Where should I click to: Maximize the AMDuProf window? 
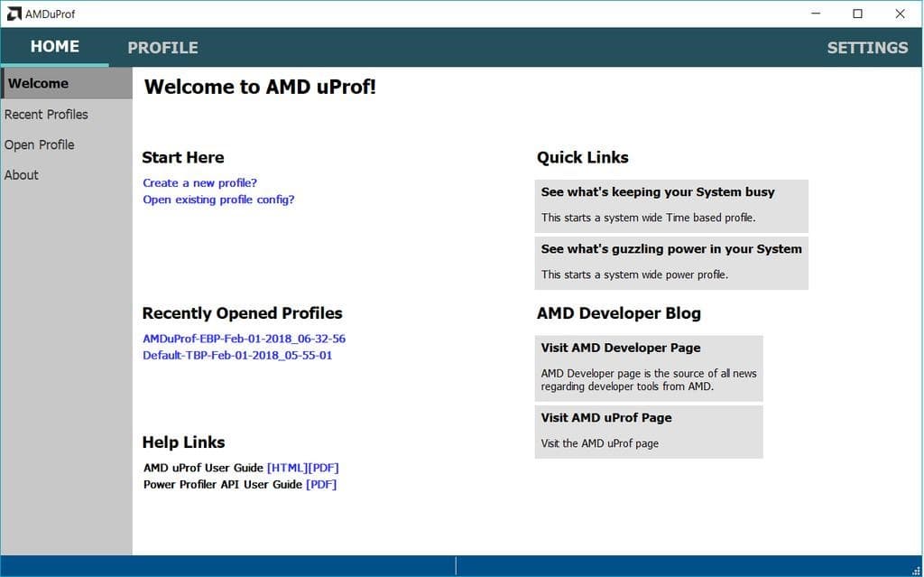[857, 14]
